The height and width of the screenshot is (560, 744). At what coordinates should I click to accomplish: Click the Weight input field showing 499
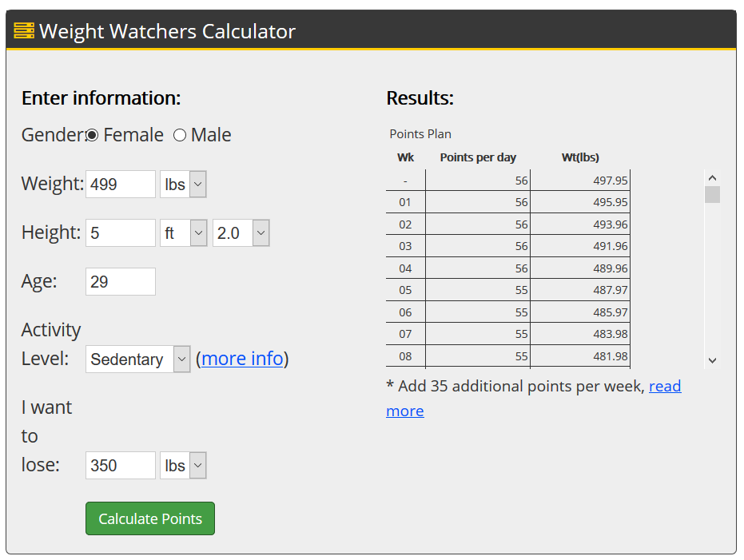coord(121,184)
